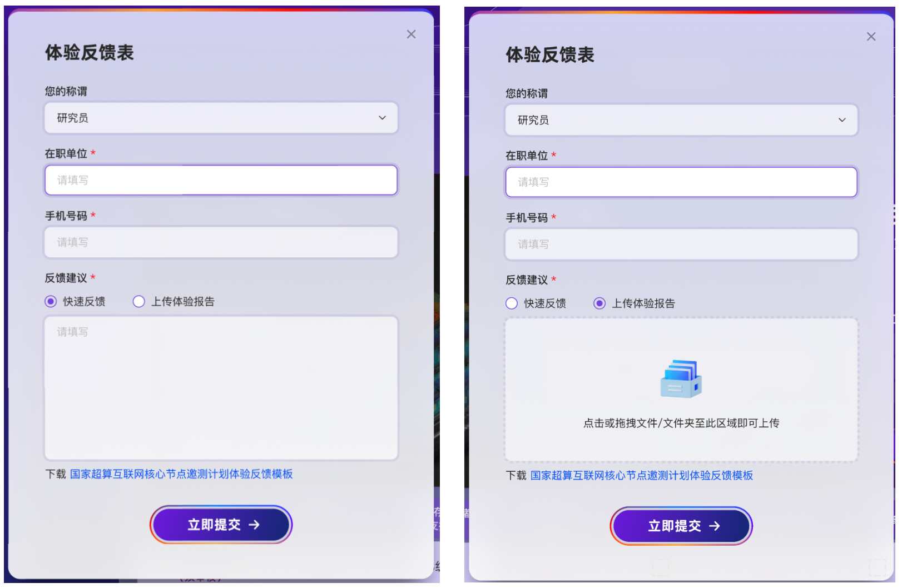The image size is (902, 588).
Task: Click the chevron on right 研究员 selector
Action: [x=842, y=120]
